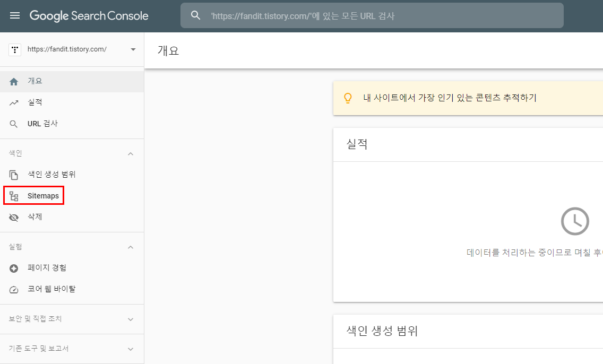Image resolution: width=603 pixels, height=364 pixels.
Task: Click the magnifier icon beside URL 검사
Action: point(14,124)
